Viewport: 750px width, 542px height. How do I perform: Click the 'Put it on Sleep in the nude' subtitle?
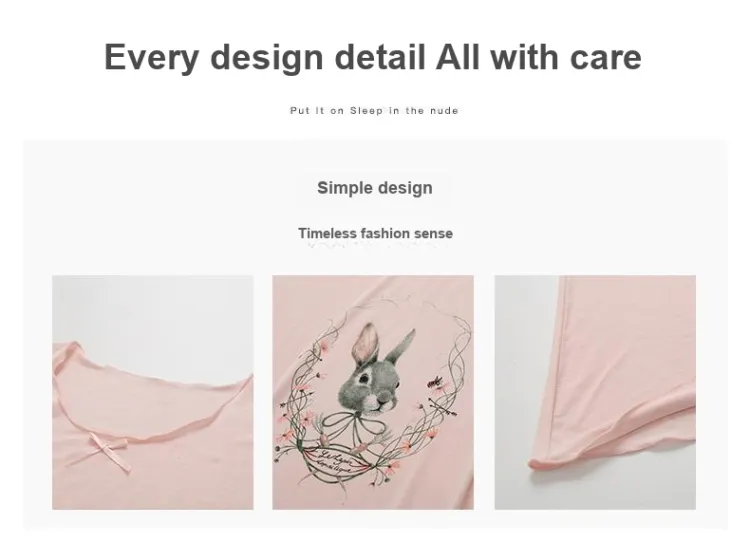coord(374,111)
